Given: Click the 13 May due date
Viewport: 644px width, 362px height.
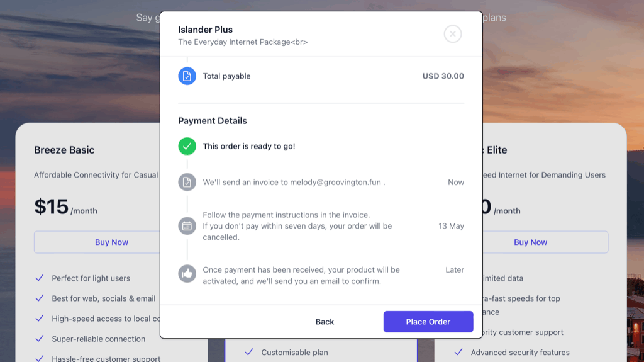Looking at the screenshot, I should pyautogui.click(x=451, y=226).
